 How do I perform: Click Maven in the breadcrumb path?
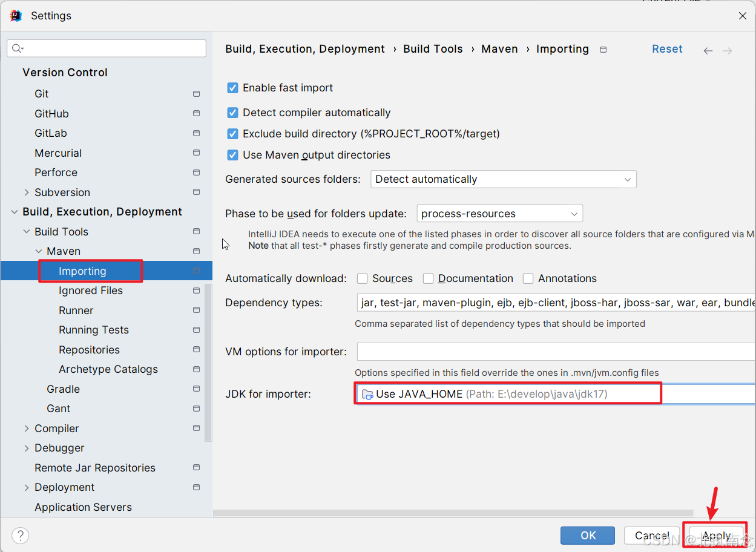(499, 49)
